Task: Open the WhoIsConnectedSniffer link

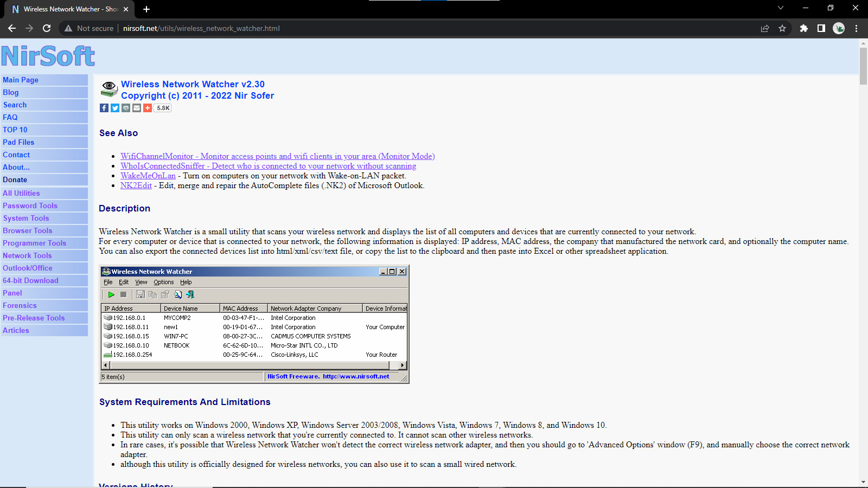Action: [268, 166]
